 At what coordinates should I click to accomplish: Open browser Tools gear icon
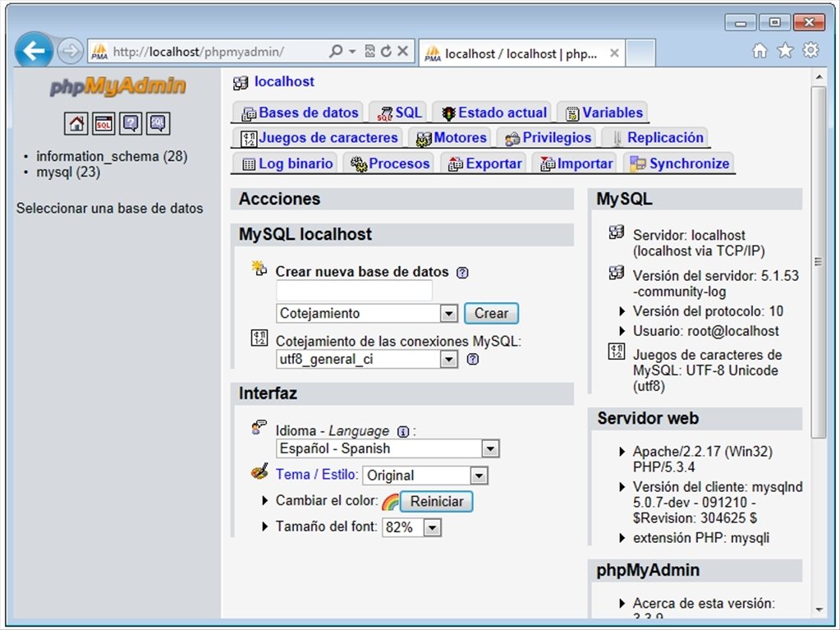[x=811, y=50]
